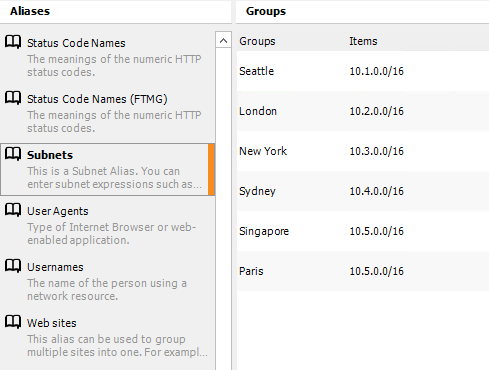Click the Usernames book icon

coord(13,266)
